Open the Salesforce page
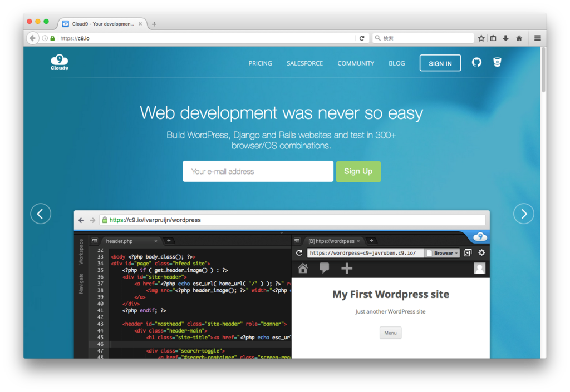Viewport: 570px width, 392px height. 304,63
